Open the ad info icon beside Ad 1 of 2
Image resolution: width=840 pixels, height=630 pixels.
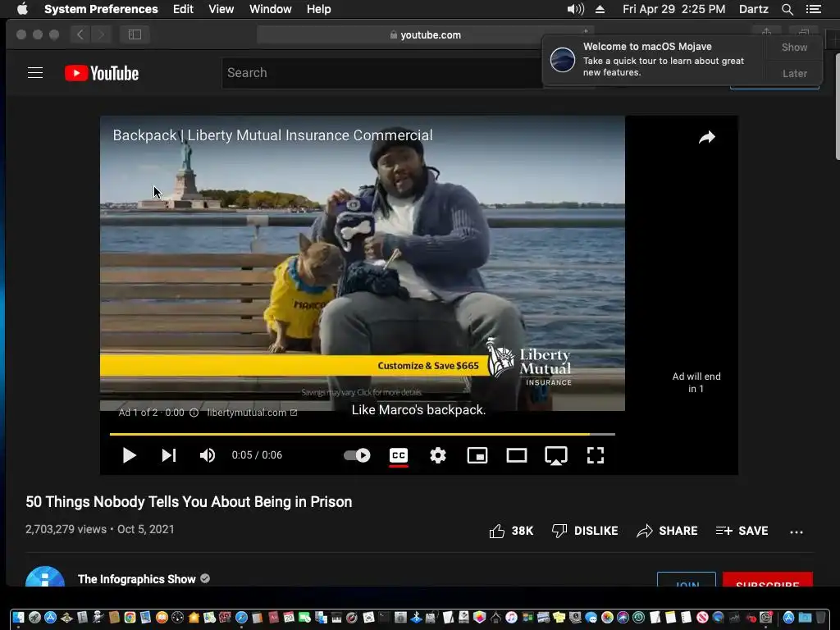pyautogui.click(x=194, y=413)
